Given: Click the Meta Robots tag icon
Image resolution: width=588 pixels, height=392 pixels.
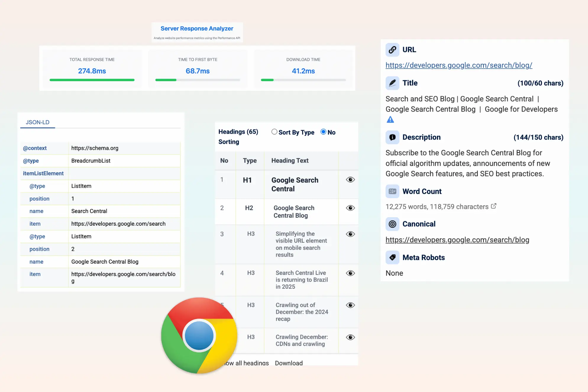Looking at the screenshot, I should [x=392, y=257].
